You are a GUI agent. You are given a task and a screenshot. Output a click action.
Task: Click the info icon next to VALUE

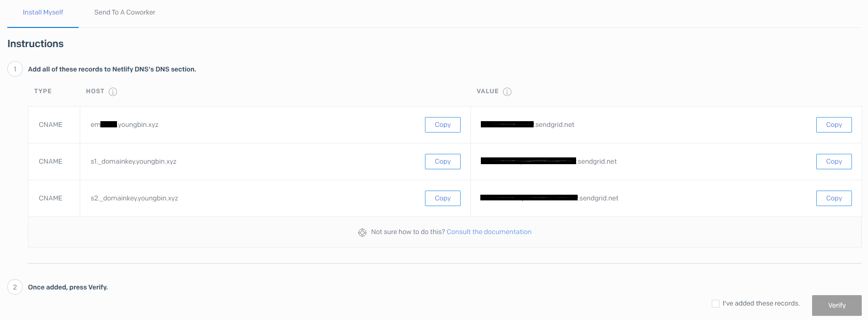[507, 92]
